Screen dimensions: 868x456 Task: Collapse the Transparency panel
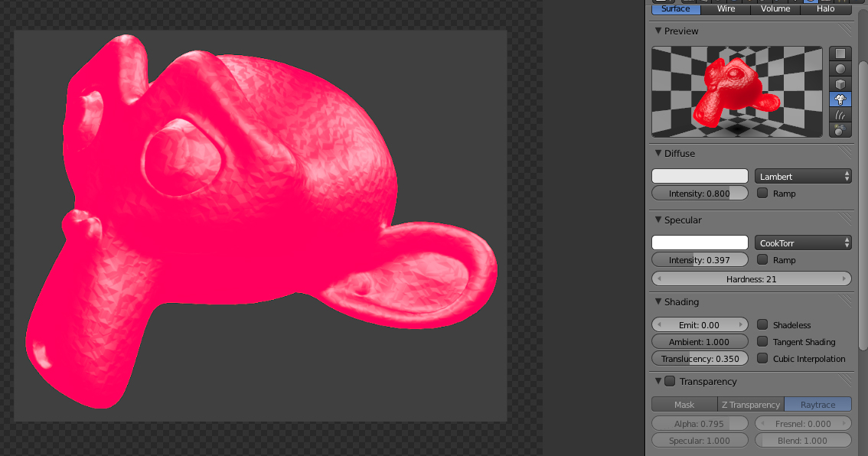(658, 381)
